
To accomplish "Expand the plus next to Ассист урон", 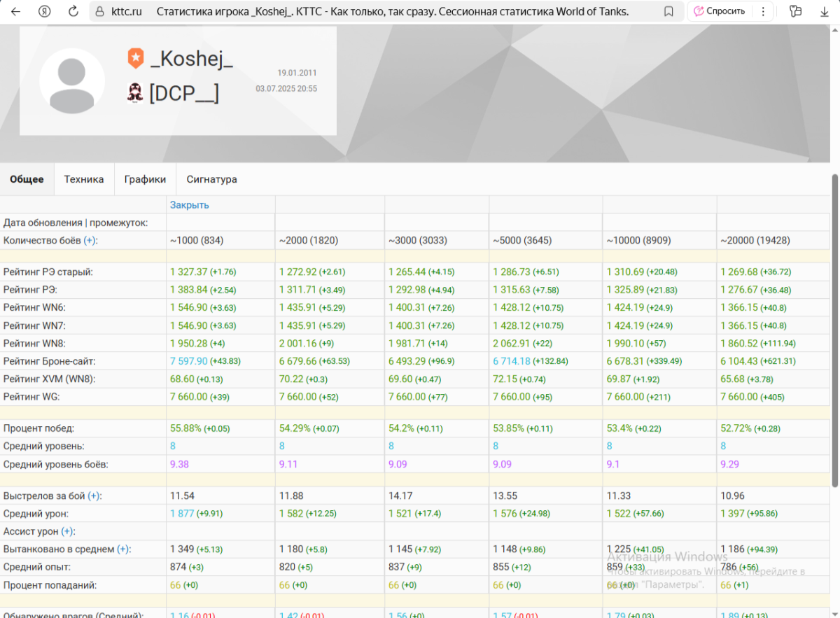I will [67, 532].
